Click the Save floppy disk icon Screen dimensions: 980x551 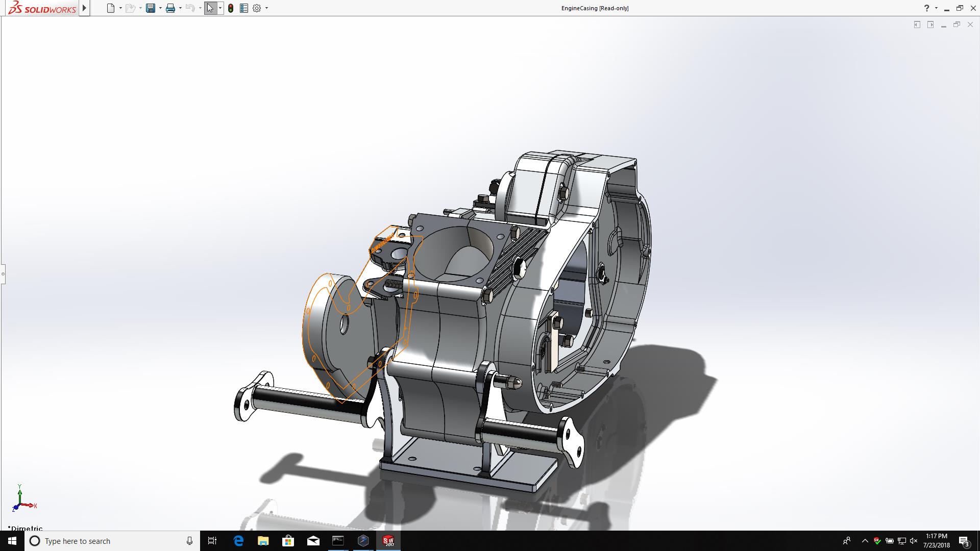[x=150, y=8]
